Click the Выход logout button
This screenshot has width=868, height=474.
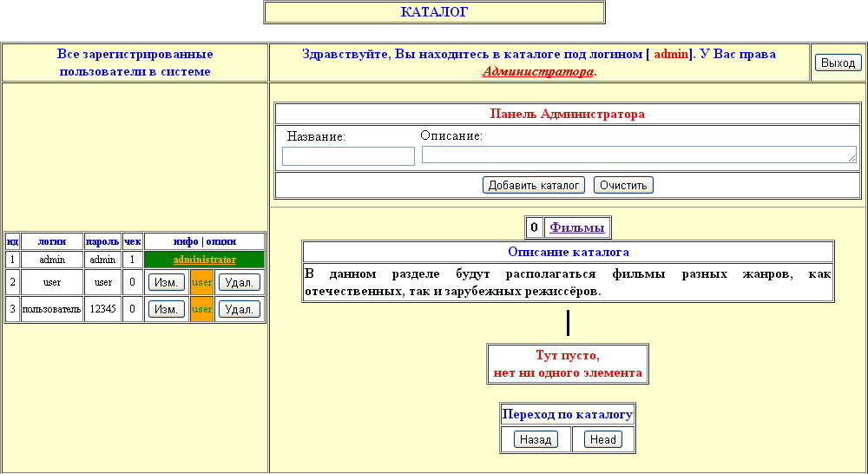coord(838,63)
